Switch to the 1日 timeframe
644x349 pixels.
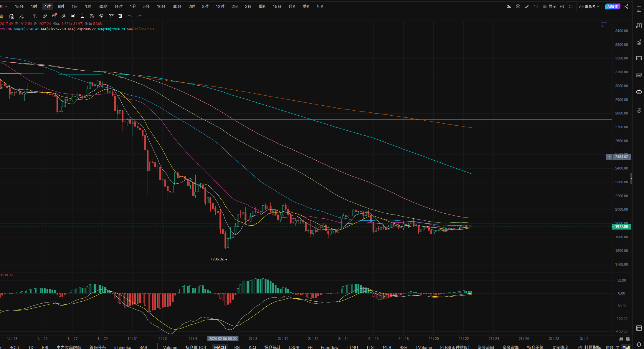point(75,6)
